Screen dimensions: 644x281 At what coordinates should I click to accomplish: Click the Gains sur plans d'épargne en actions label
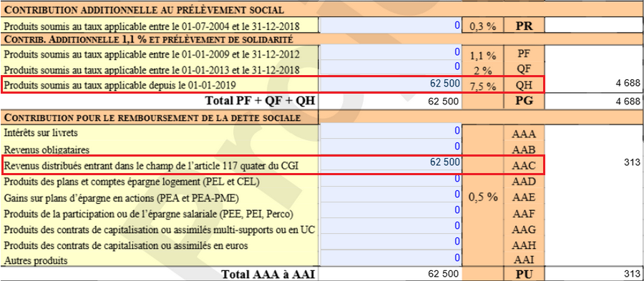[x=122, y=198]
